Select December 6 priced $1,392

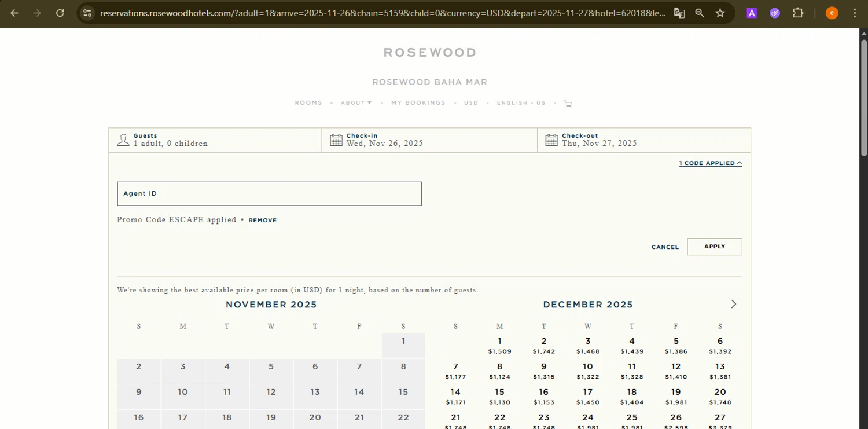[720, 346]
